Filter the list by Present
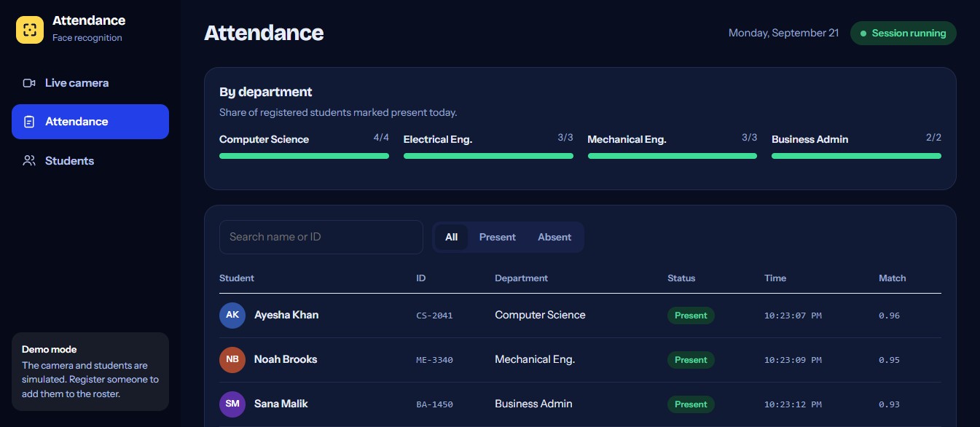 pos(498,237)
